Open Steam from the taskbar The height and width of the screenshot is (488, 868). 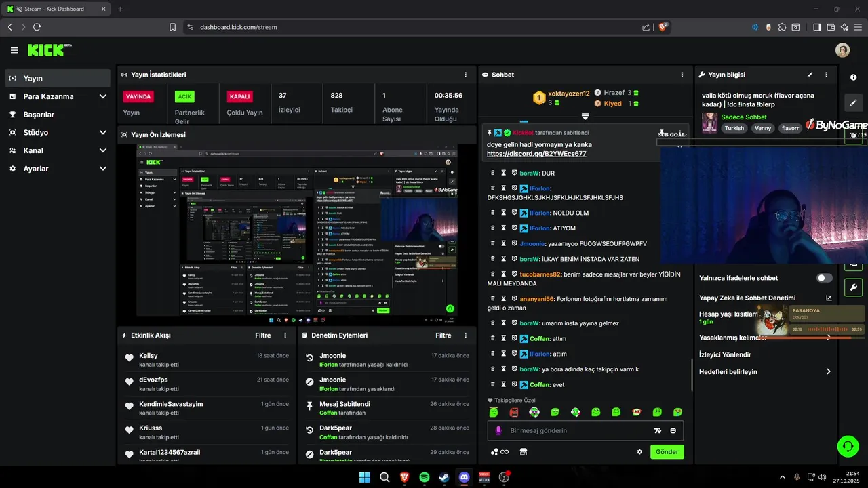pos(444,477)
